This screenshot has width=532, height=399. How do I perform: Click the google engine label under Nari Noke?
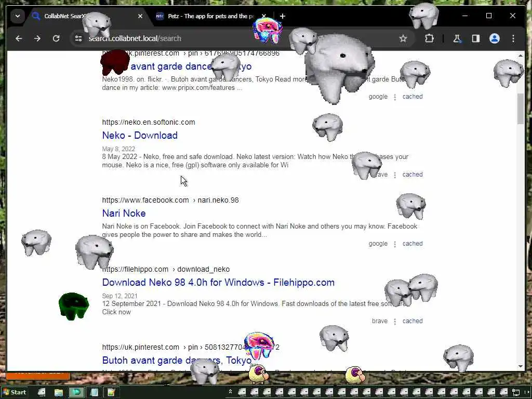coord(378,244)
